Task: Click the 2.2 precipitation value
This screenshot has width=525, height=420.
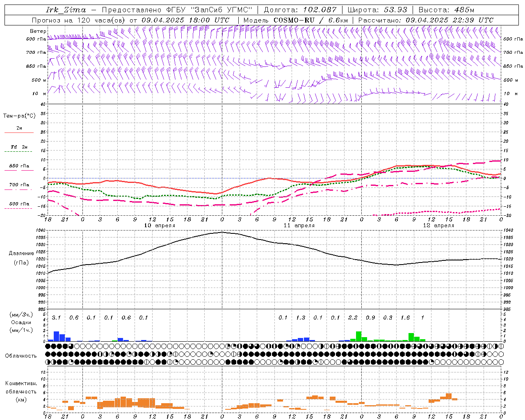Action: pos(353,318)
